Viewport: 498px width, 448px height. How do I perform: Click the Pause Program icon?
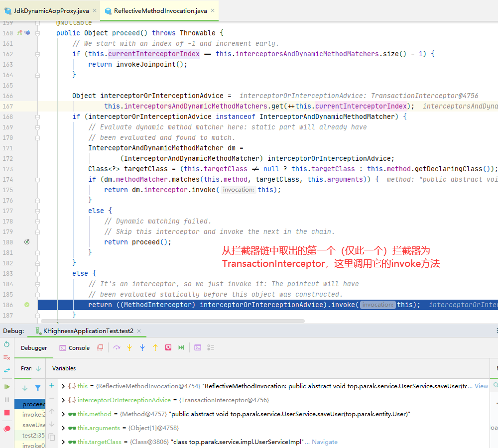(x=6, y=400)
